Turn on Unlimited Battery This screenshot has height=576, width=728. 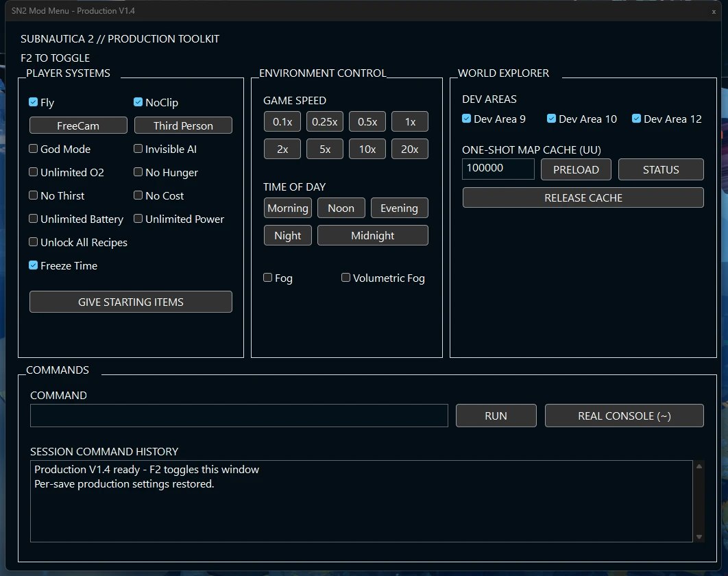click(x=33, y=218)
